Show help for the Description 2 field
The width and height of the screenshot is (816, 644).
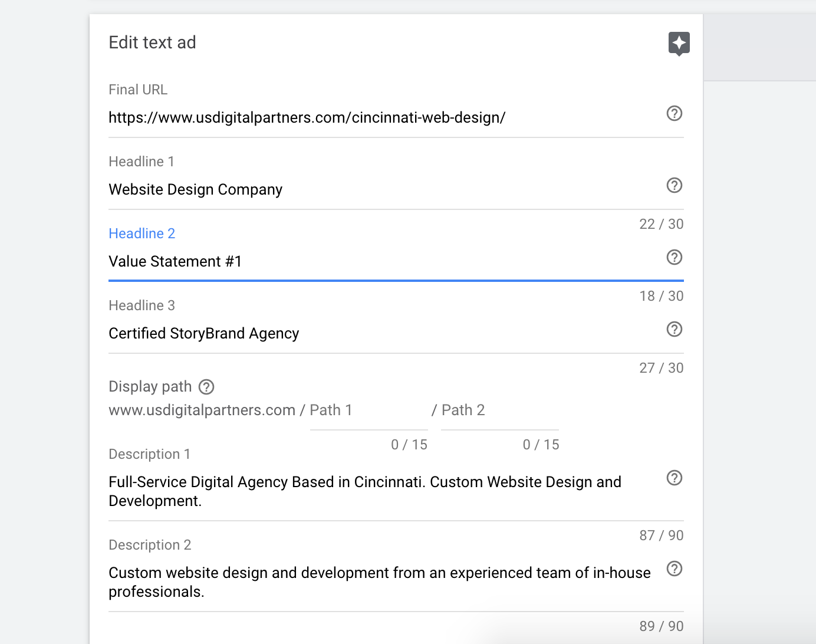pos(674,569)
